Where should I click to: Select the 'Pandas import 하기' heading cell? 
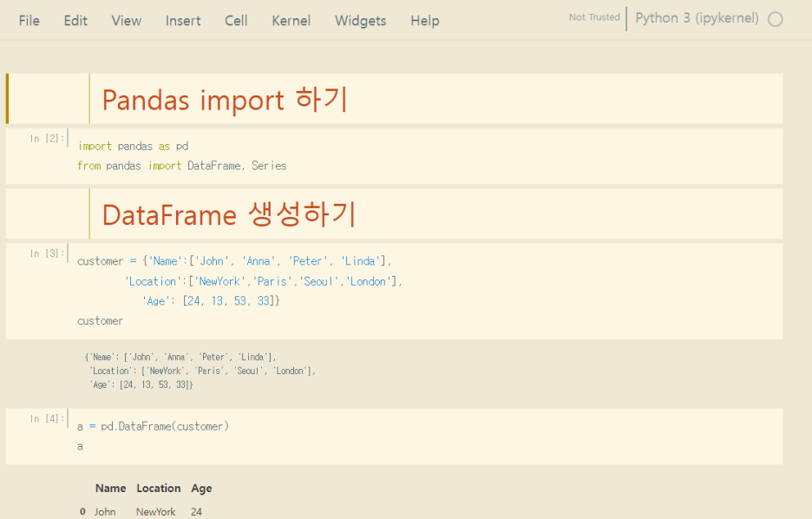pyautogui.click(x=394, y=99)
